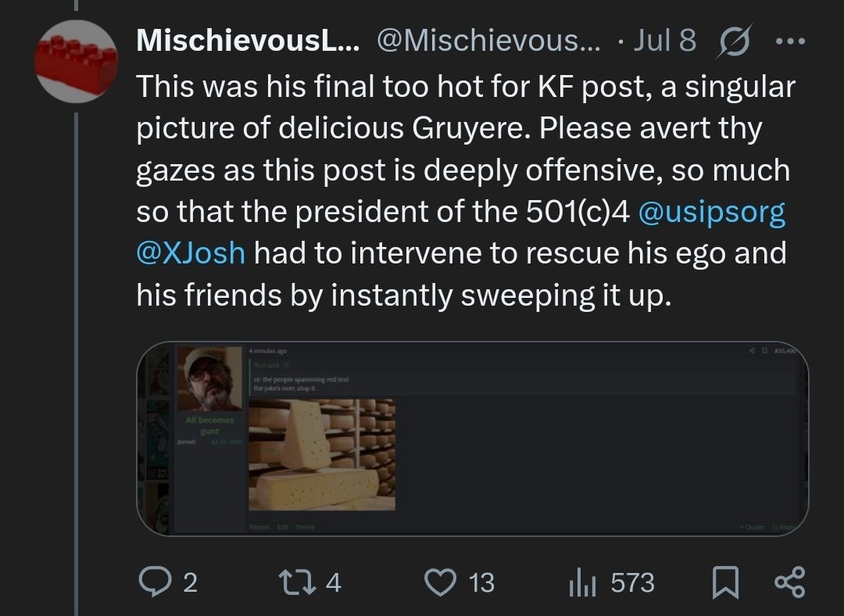
Task: Share the tweet via share icon
Action: pyautogui.click(x=788, y=582)
